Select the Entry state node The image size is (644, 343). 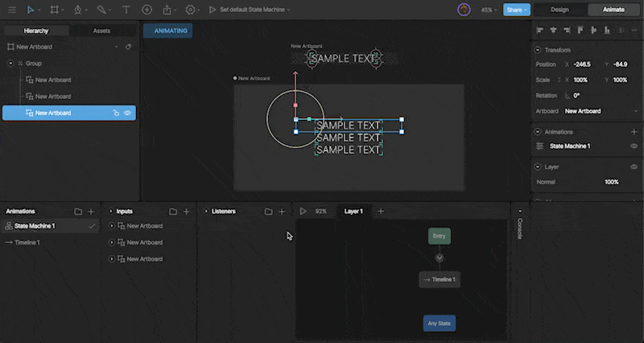439,236
